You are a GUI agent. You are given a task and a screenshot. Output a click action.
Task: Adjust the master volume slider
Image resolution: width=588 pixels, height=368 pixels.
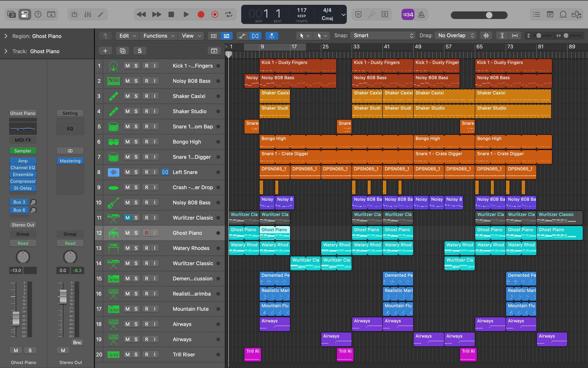point(489,15)
